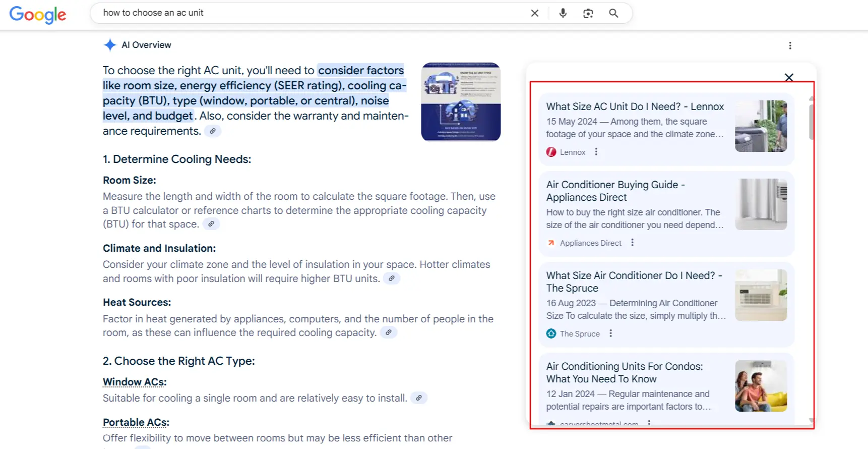Click the magnifying glass search icon

point(613,13)
